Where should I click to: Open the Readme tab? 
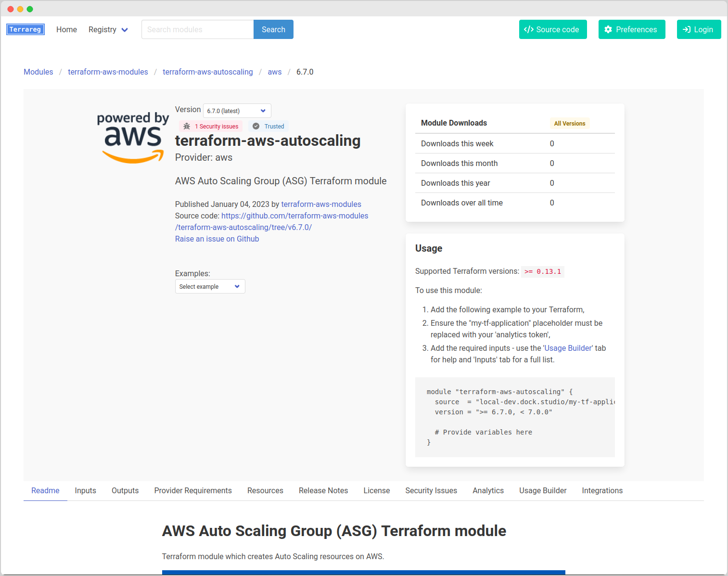(45, 490)
